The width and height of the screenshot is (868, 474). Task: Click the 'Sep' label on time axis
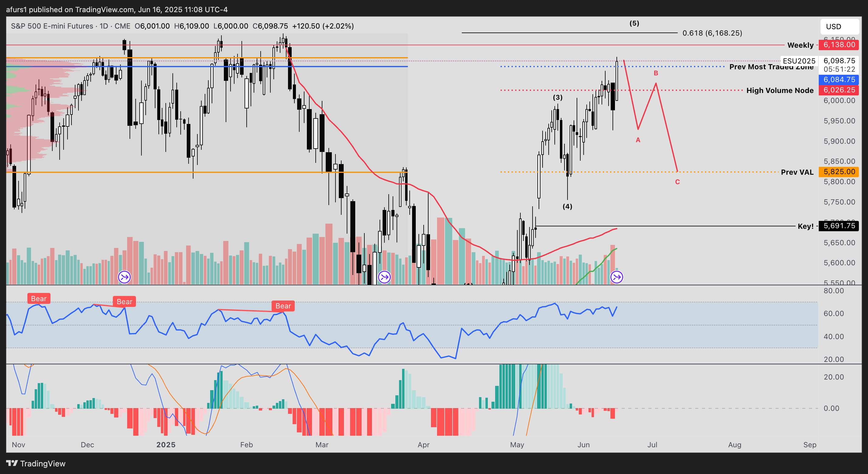(810, 445)
